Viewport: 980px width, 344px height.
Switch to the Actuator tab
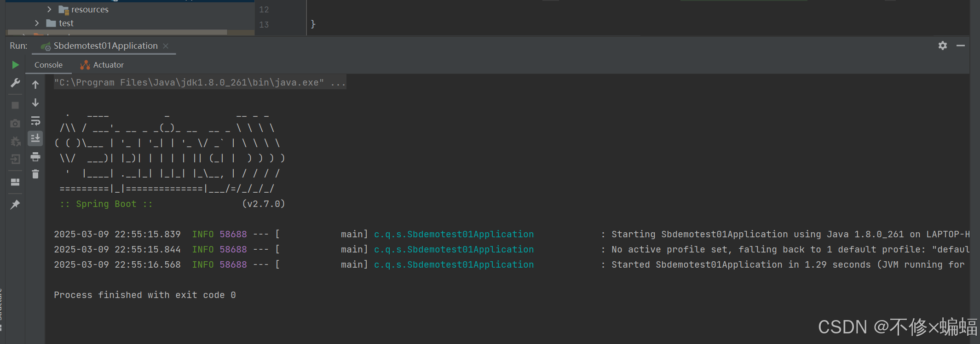102,65
